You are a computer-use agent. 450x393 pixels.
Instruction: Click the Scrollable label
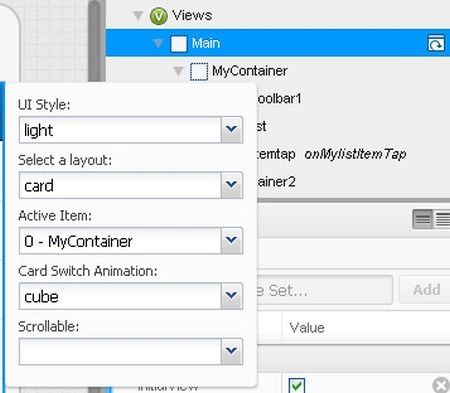49,327
